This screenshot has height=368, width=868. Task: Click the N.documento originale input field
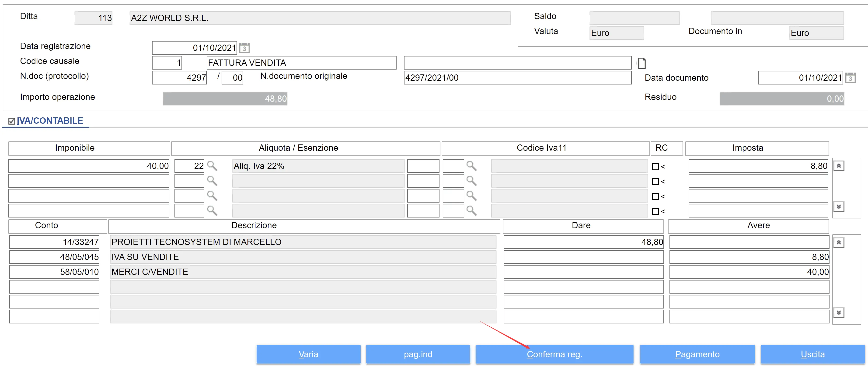click(517, 78)
